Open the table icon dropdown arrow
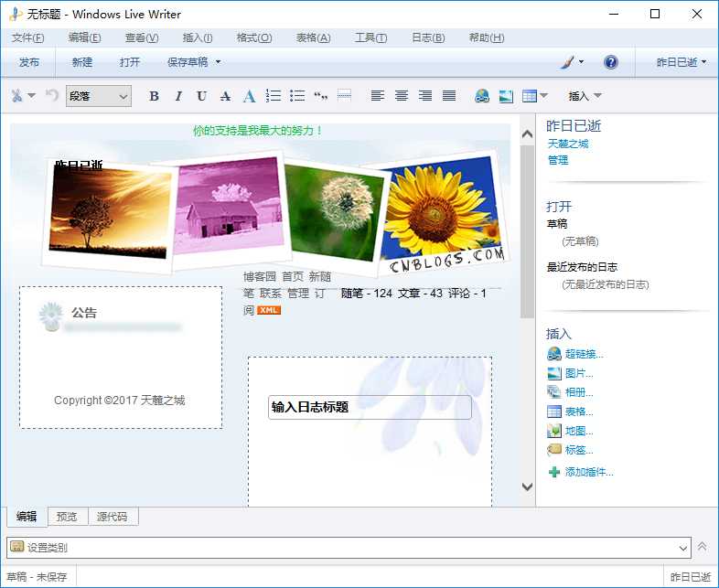Screen dimensions: 719x588 (x=544, y=95)
